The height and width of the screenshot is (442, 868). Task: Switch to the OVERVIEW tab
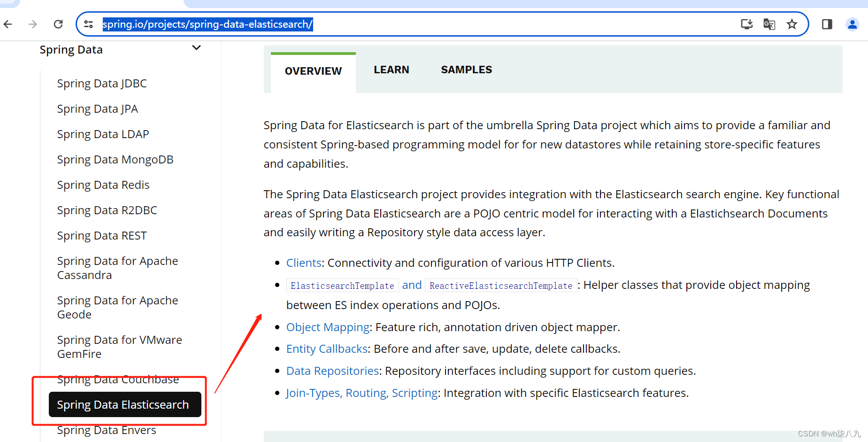pos(313,71)
